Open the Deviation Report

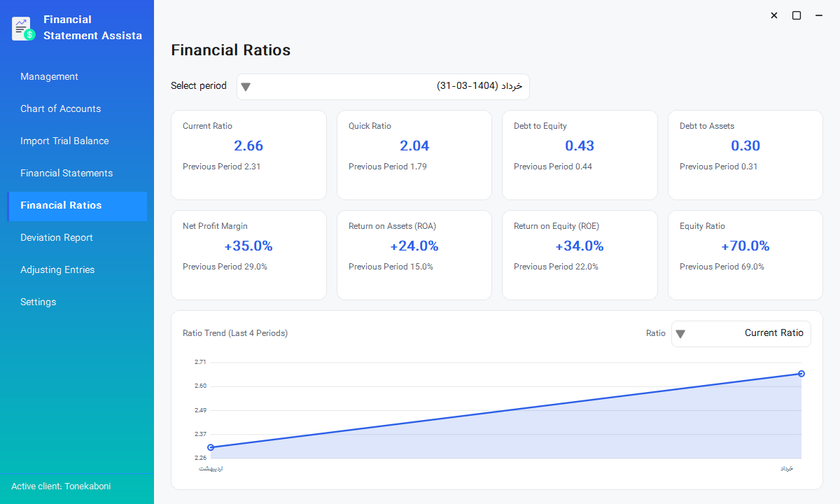click(x=77, y=237)
